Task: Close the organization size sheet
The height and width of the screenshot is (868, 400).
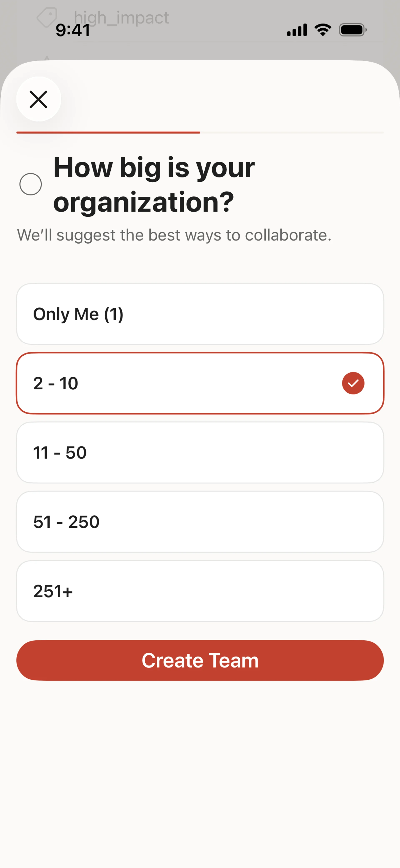Action: coord(39,99)
